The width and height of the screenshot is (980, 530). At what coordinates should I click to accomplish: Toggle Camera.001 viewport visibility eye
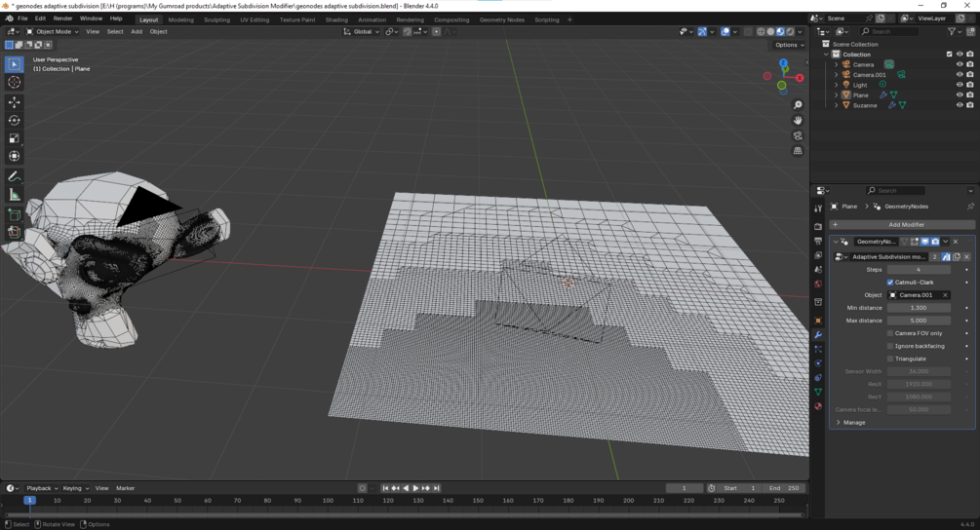click(960, 74)
